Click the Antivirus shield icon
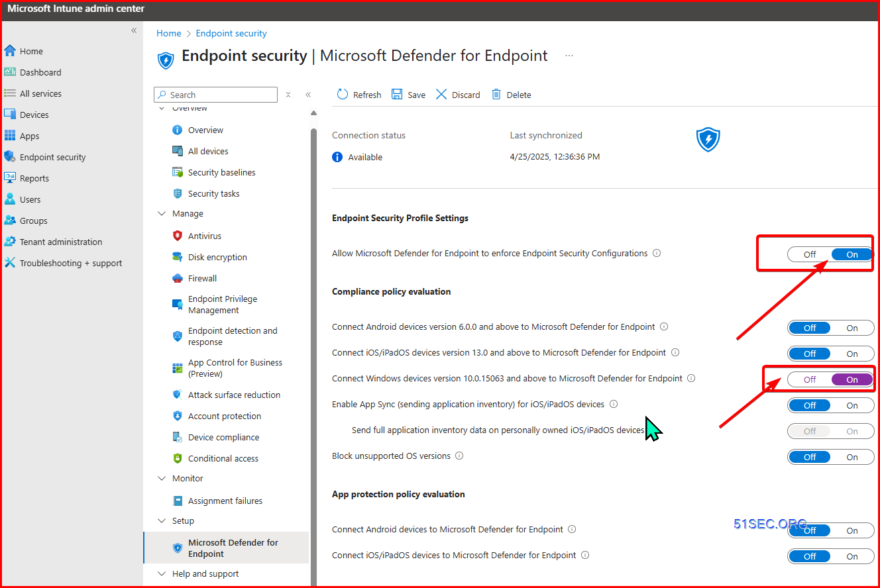The width and height of the screenshot is (880, 588). 178,236
